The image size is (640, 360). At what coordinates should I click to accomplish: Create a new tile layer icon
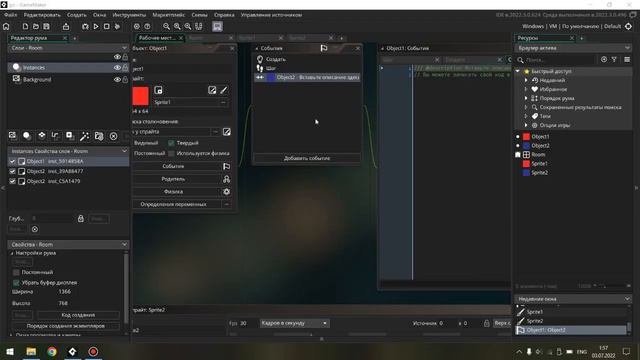click(x=42, y=136)
